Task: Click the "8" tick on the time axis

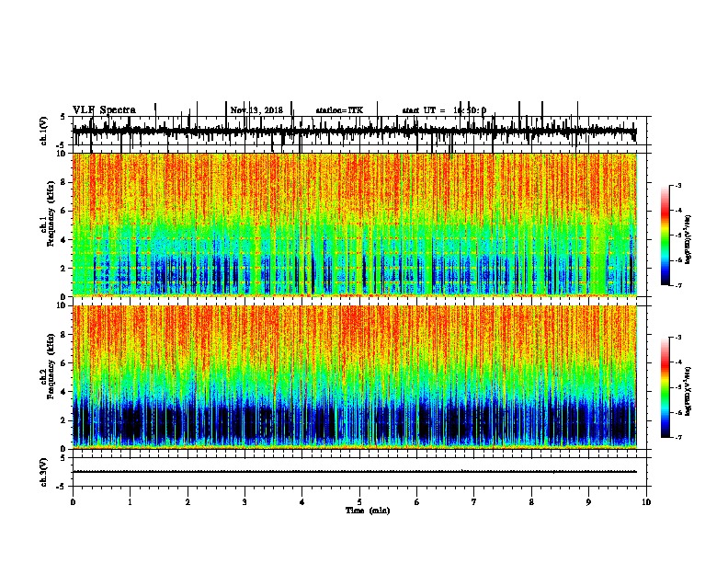Action: [531, 502]
